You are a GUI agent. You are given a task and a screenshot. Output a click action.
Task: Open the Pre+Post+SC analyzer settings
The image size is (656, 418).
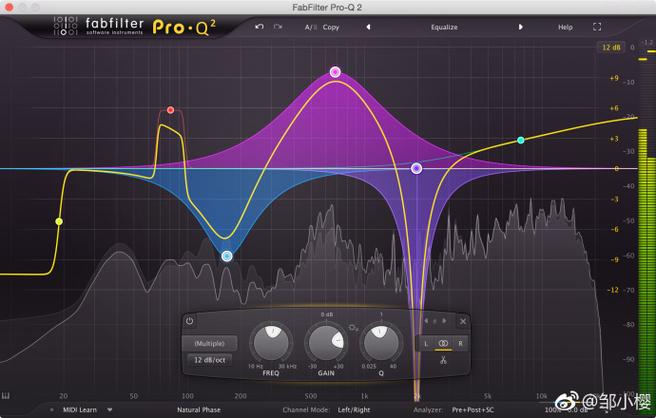tap(473, 410)
